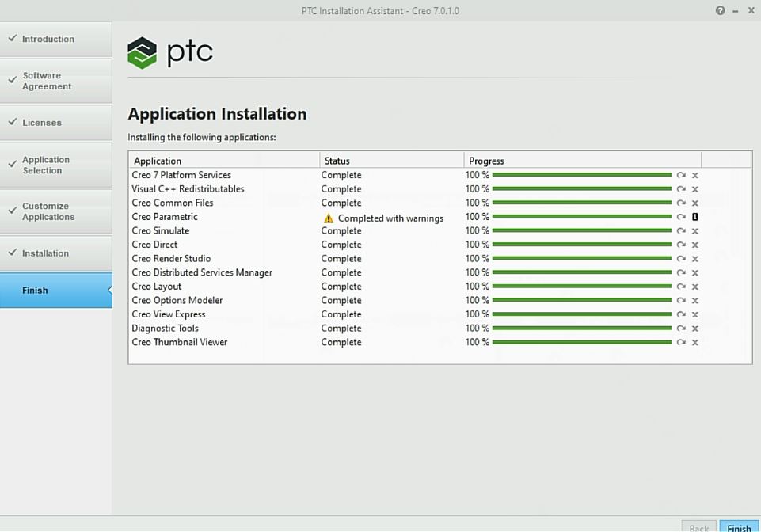Click the Progress column header
Viewport: 761px width, 532px height.
tap(582, 161)
